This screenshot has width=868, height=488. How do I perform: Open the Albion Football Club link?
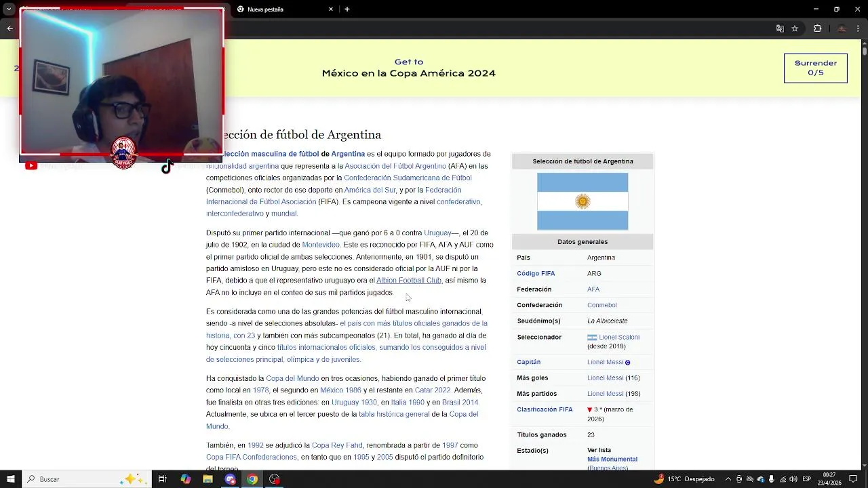pos(409,281)
